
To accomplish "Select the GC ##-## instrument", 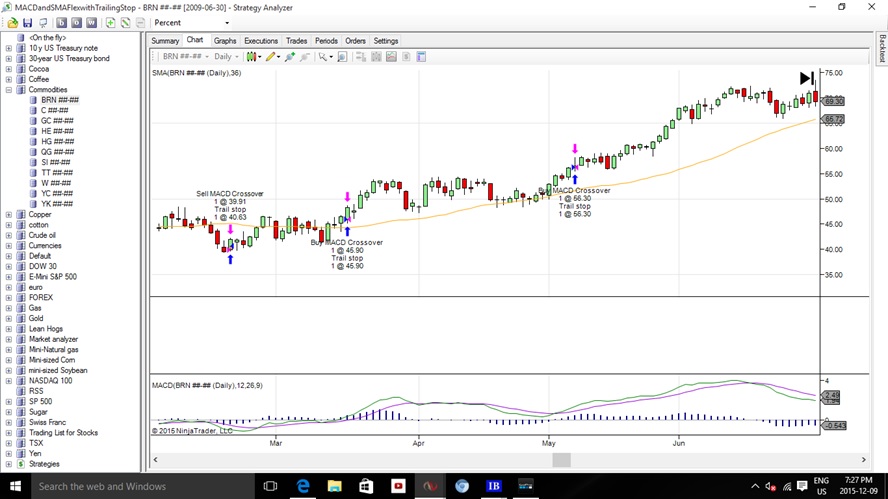I will click(x=57, y=121).
